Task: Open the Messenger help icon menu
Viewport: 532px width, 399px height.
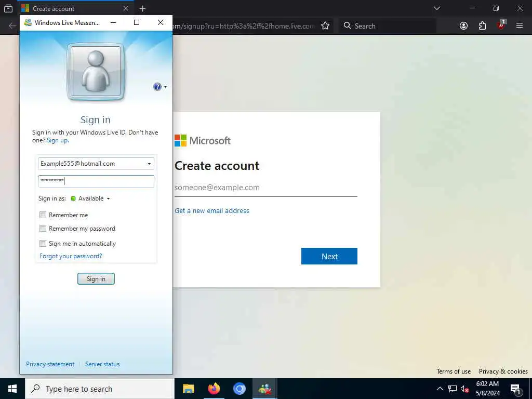Action: [157, 87]
